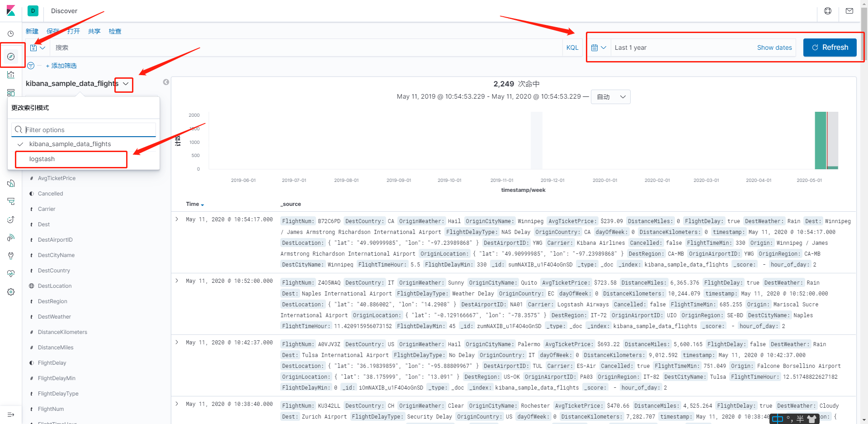Expand the 10:42:37.000 document row
Image resolution: width=868 pixels, height=424 pixels.
(x=177, y=343)
